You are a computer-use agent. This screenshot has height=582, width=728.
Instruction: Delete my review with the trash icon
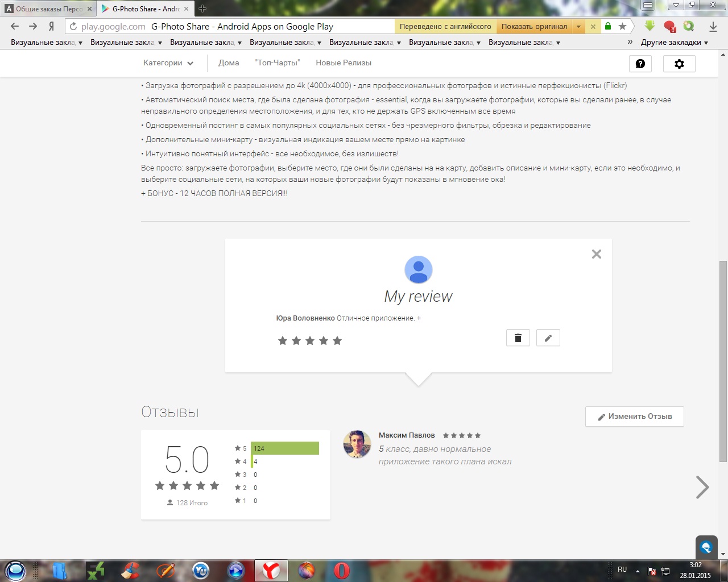click(x=518, y=338)
